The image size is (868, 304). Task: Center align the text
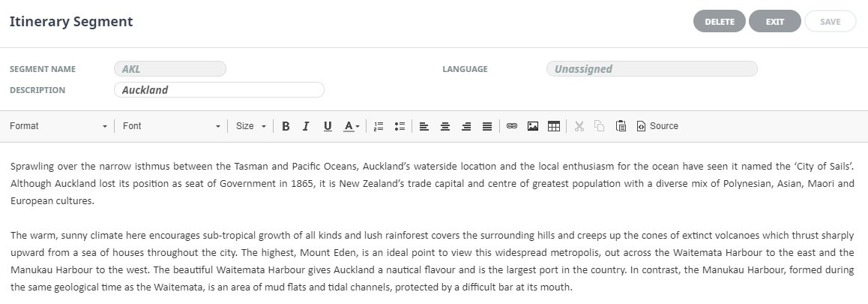[445, 127]
